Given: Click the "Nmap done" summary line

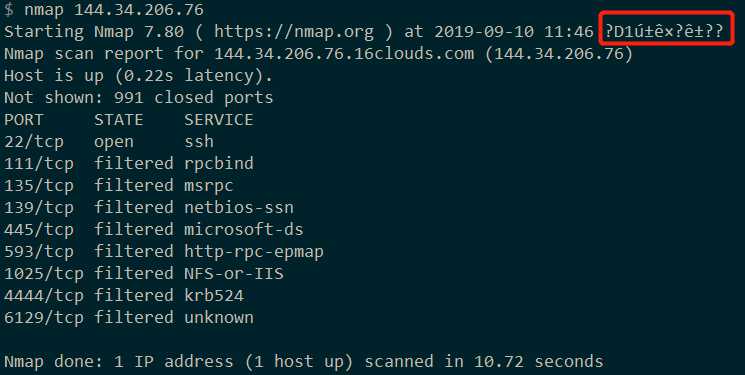Looking at the screenshot, I should tap(304, 361).
